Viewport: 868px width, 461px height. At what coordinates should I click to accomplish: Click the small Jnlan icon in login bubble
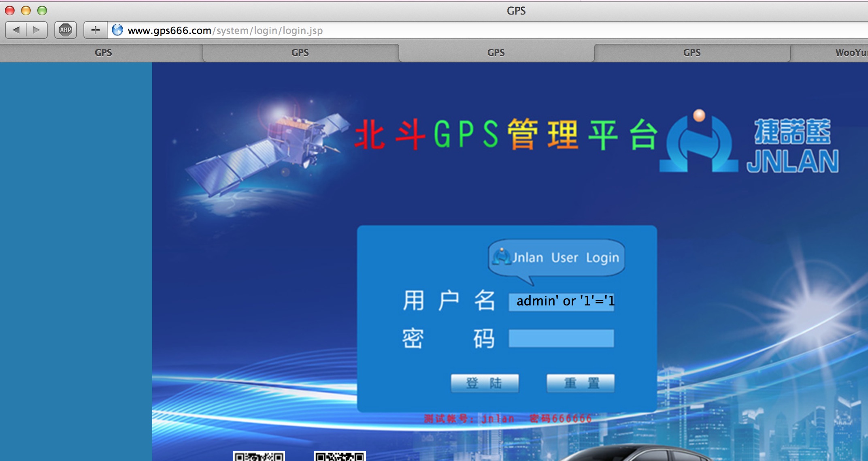click(x=502, y=256)
